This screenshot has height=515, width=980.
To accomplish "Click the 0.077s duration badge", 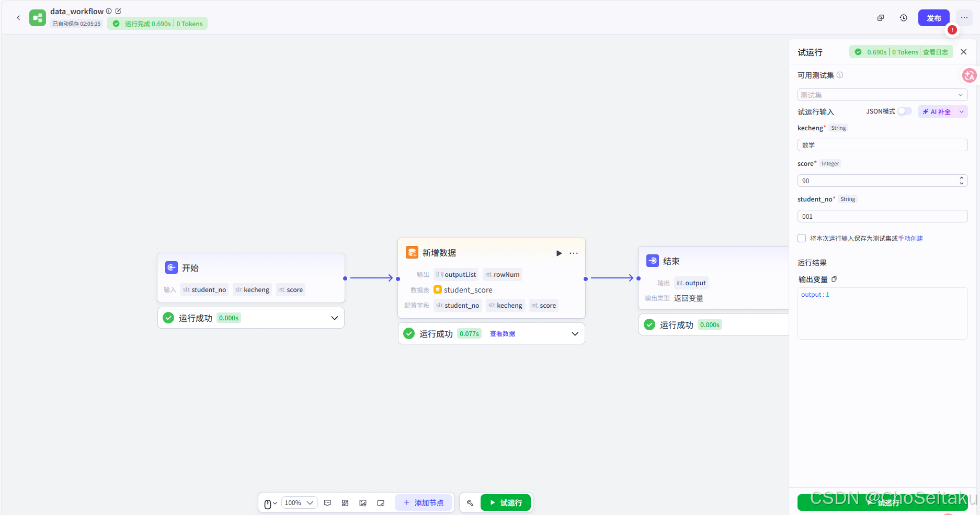I will click(x=469, y=333).
